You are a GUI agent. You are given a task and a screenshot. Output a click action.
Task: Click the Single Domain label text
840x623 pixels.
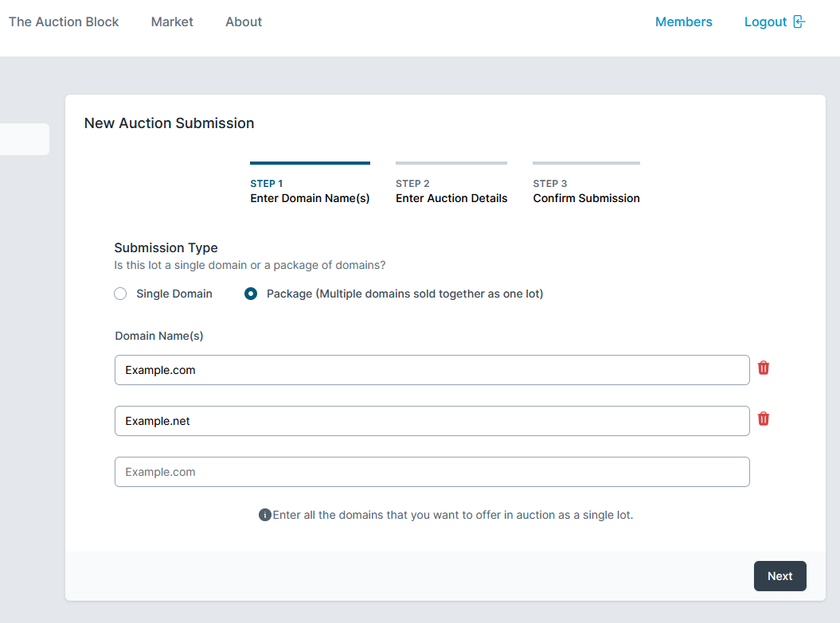tap(174, 294)
